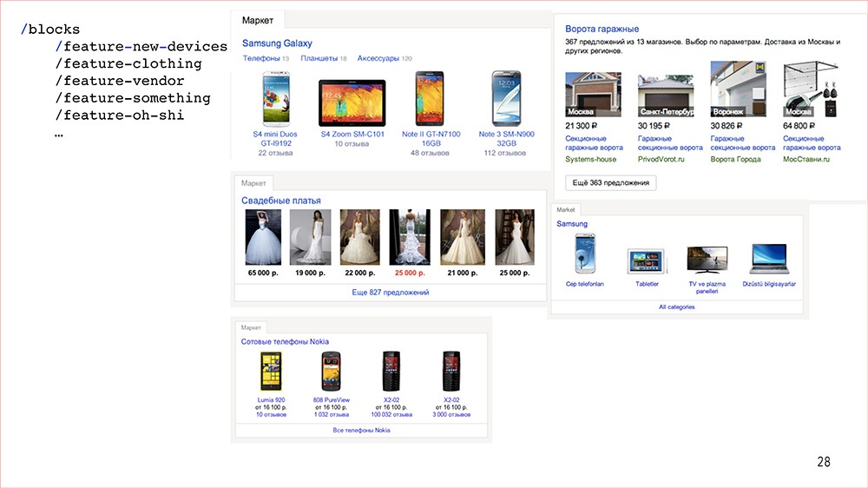Screen dimensions: 868x488
Task: Click the Tabletler tablet icon
Action: (647, 260)
